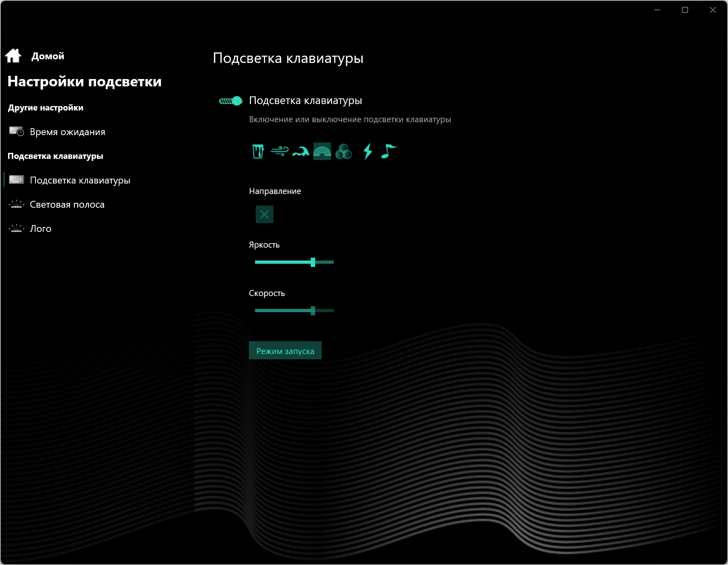Click the direction X button under Направление
728x565 pixels.
(265, 214)
